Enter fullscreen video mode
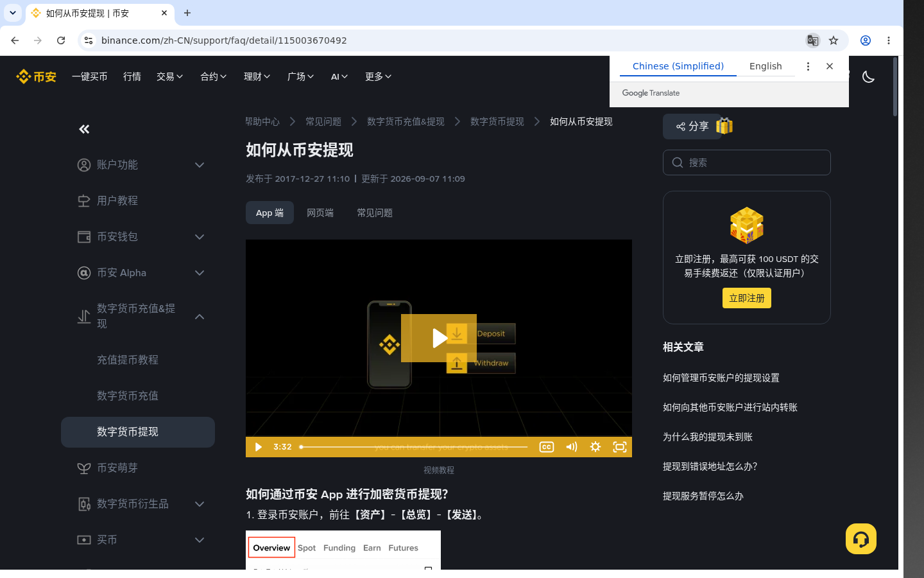924x578 pixels. click(620, 447)
